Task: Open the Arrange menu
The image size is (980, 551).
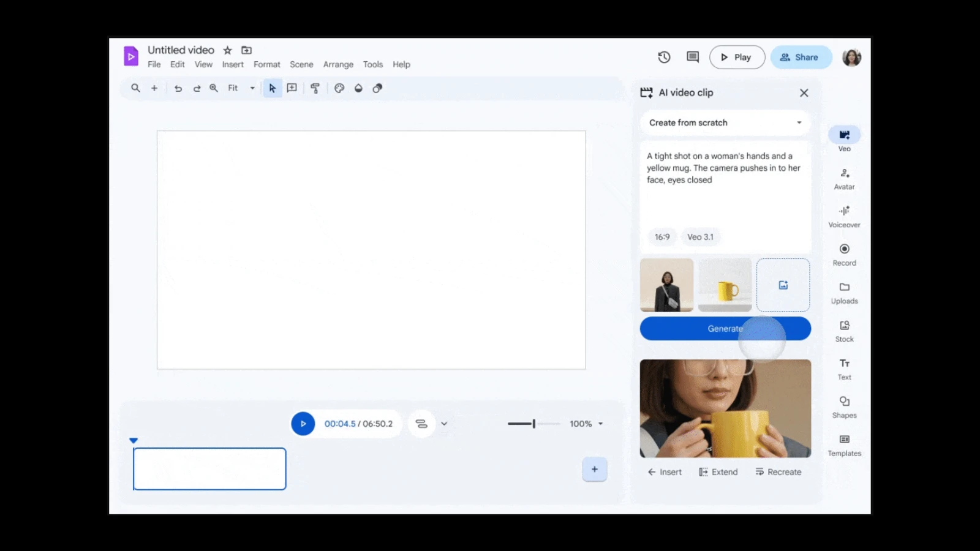Action: tap(338, 64)
